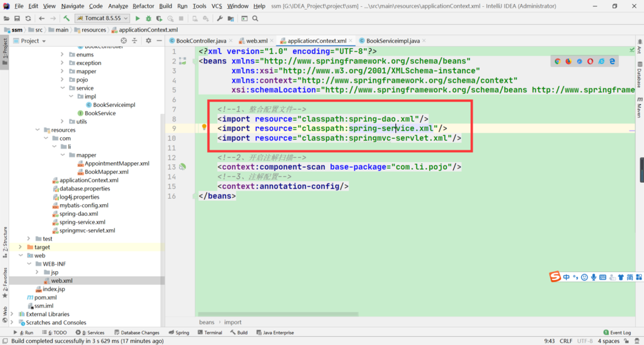
Task: Click Sogou input method S logo
Action: pos(555,277)
